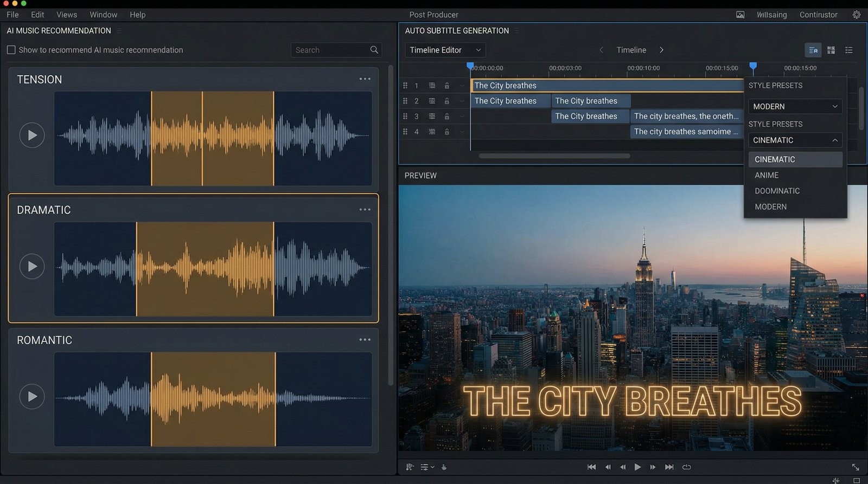Collapse the CINEMATIC style preset dropdown
This screenshot has width=868, height=484.
[795, 140]
